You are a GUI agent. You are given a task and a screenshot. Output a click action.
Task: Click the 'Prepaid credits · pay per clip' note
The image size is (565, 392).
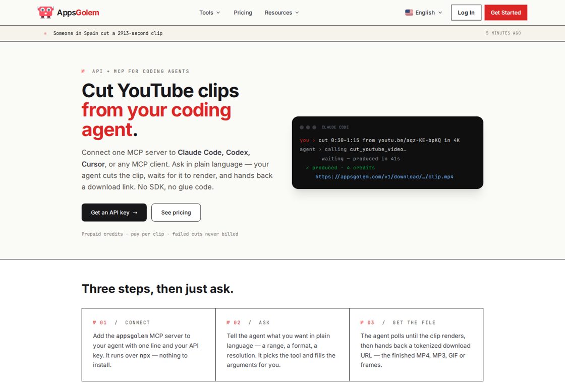(x=159, y=234)
